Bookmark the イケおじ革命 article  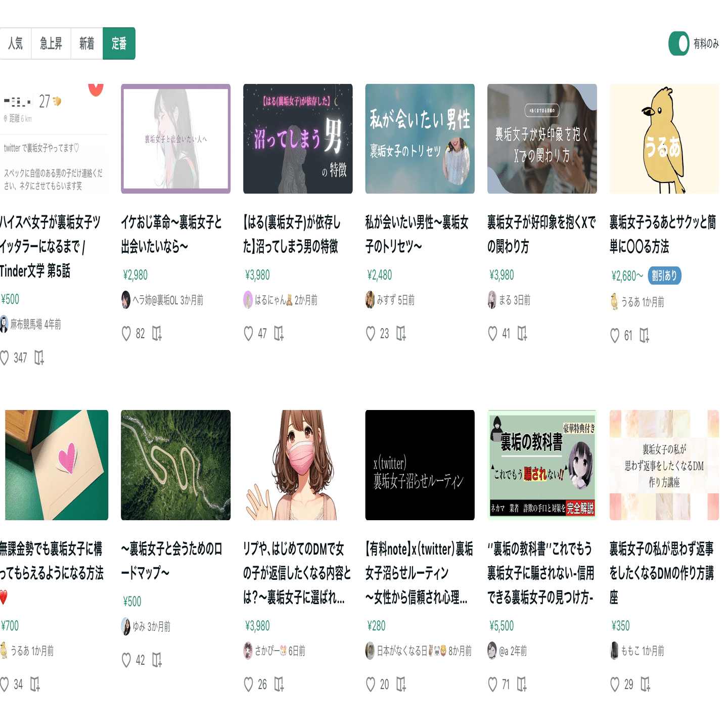(x=157, y=333)
